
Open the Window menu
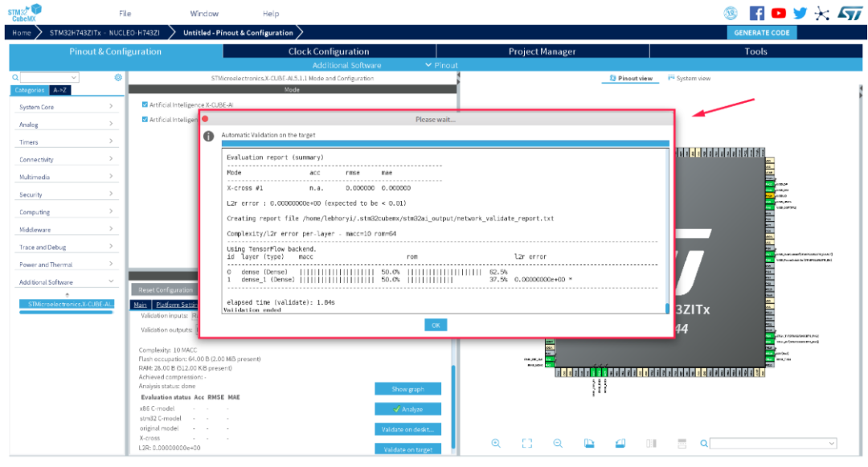click(204, 14)
